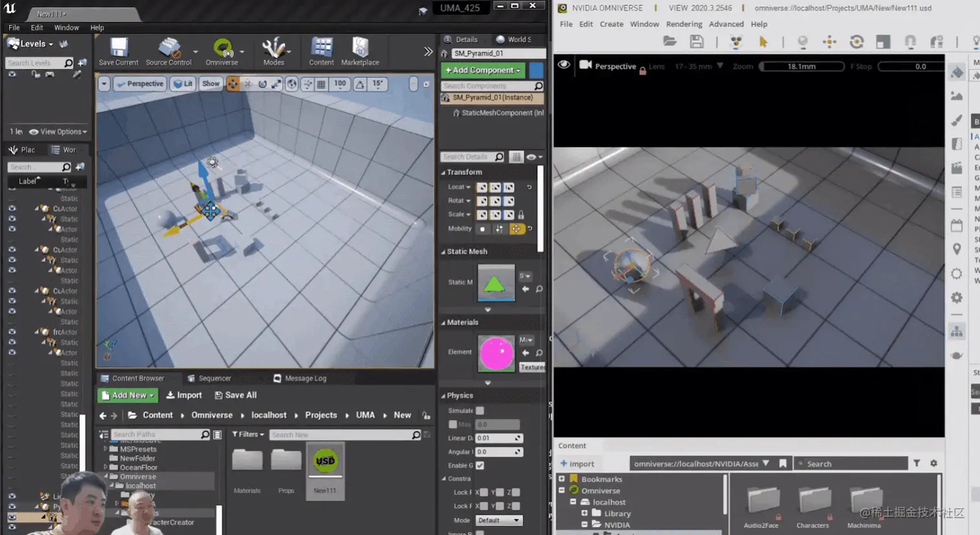Select the arrow selection tool in Omniverse
980x535 pixels.
tap(764, 41)
